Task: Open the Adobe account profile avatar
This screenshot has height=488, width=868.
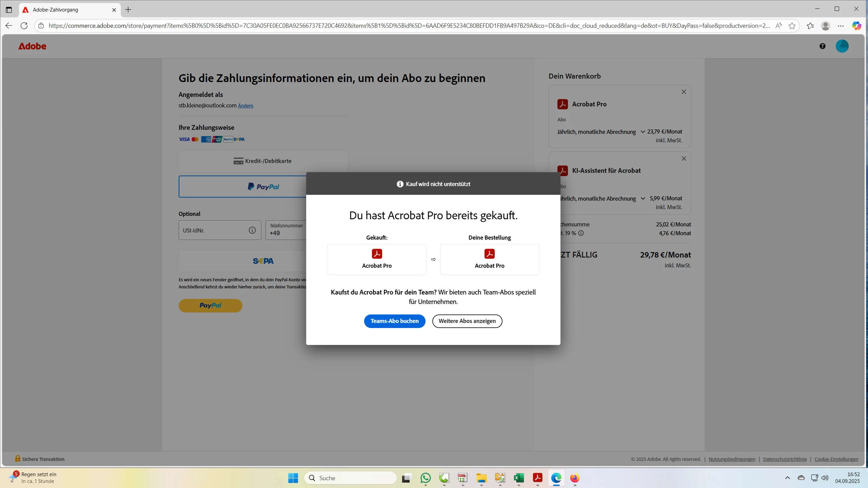Action: point(842,46)
